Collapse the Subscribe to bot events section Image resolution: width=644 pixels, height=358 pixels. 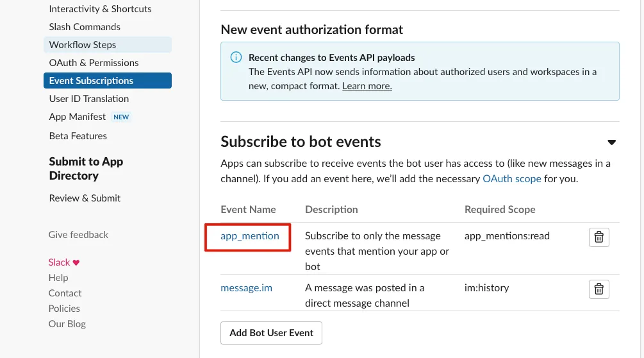pyautogui.click(x=611, y=142)
